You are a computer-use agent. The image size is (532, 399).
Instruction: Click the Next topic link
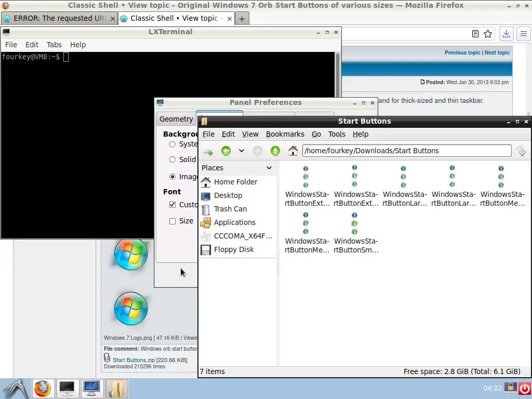point(497,52)
